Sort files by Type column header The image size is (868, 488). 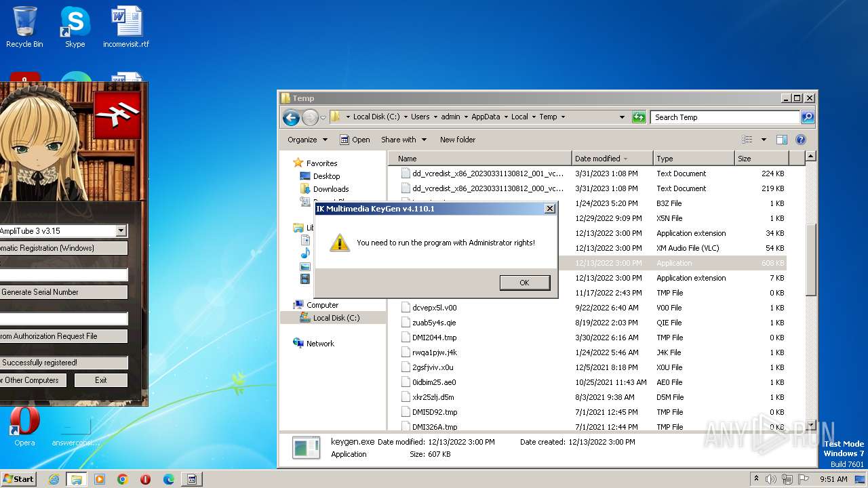694,159
